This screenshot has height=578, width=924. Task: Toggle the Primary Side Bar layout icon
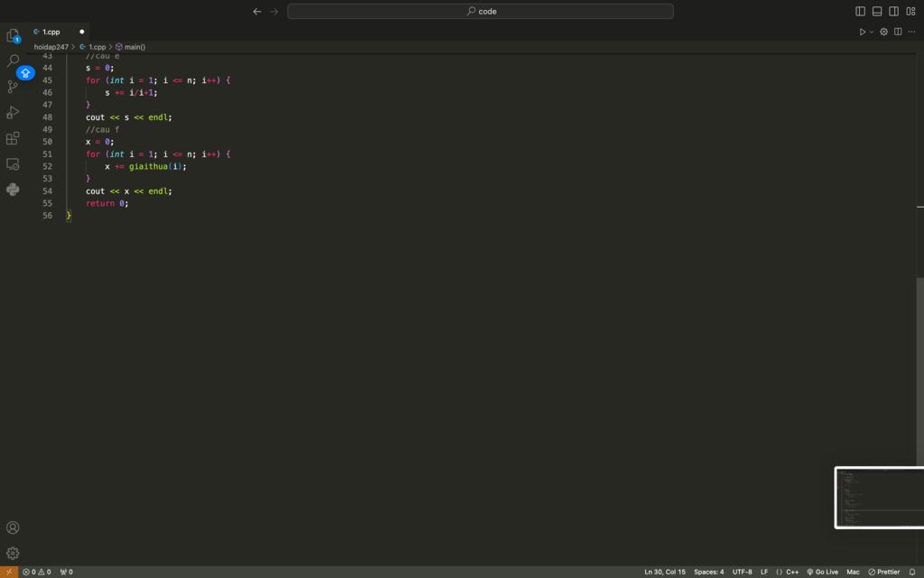[x=860, y=11]
